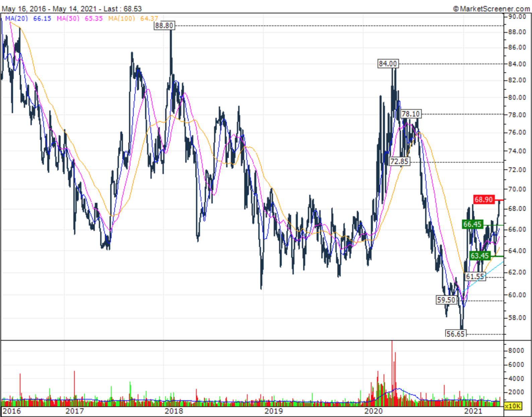Click the 59.50 price level label

446,300
